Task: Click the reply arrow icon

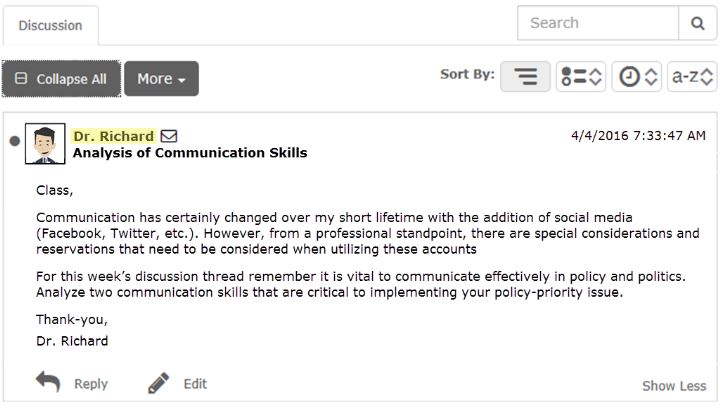Action: coord(48,382)
